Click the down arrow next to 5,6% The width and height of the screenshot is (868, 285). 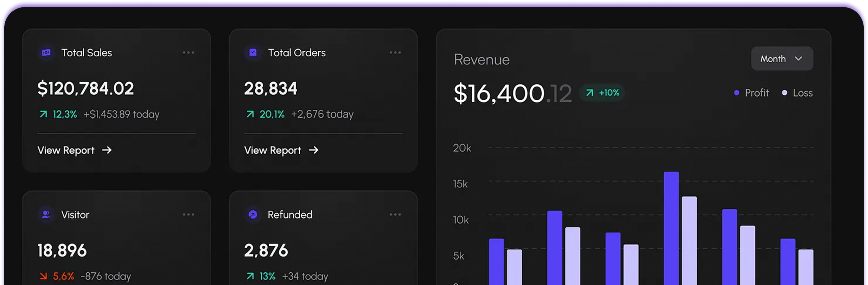click(43, 276)
